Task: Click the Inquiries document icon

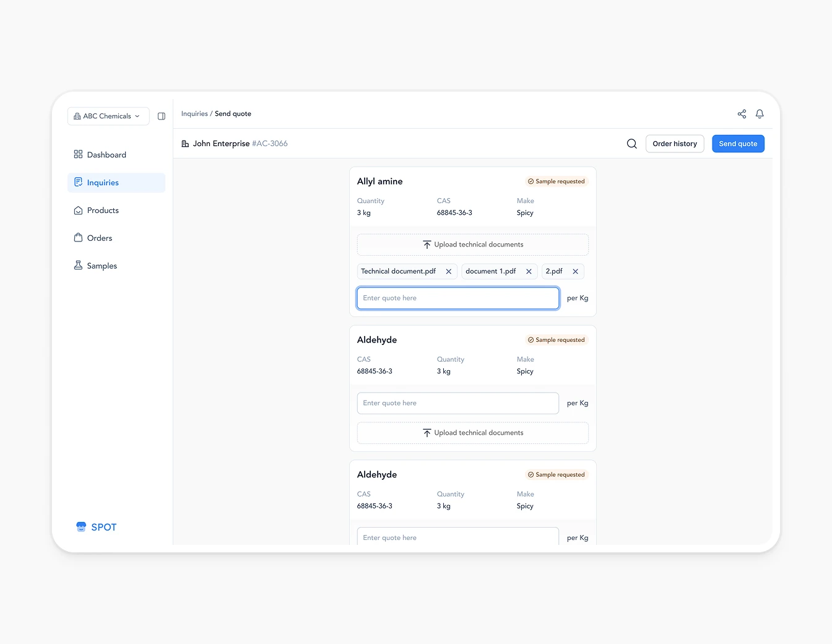Action: tap(78, 182)
